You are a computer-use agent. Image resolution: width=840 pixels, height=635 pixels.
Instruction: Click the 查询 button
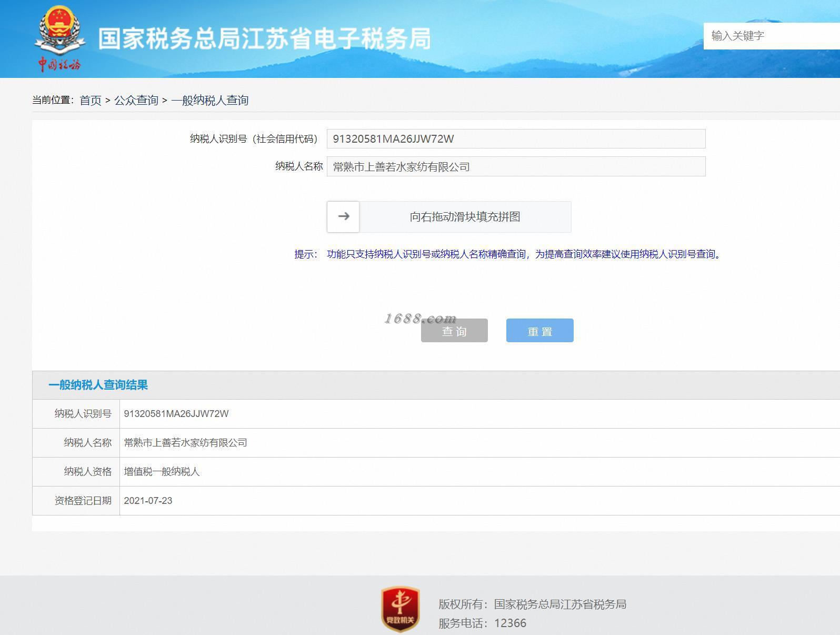[454, 331]
